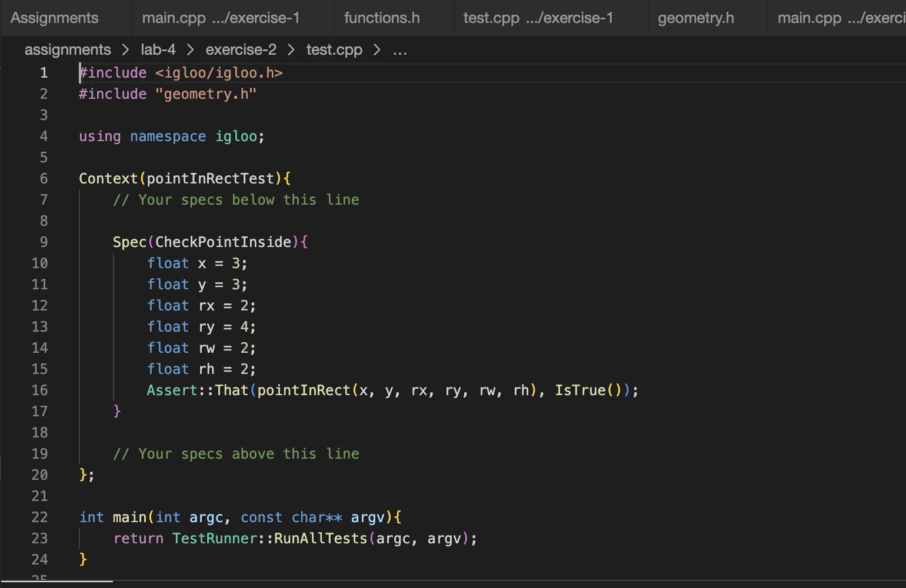Viewport: 906px width, 588px height.
Task: Click 'CheckPointInside' spec name
Action: point(223,242)
